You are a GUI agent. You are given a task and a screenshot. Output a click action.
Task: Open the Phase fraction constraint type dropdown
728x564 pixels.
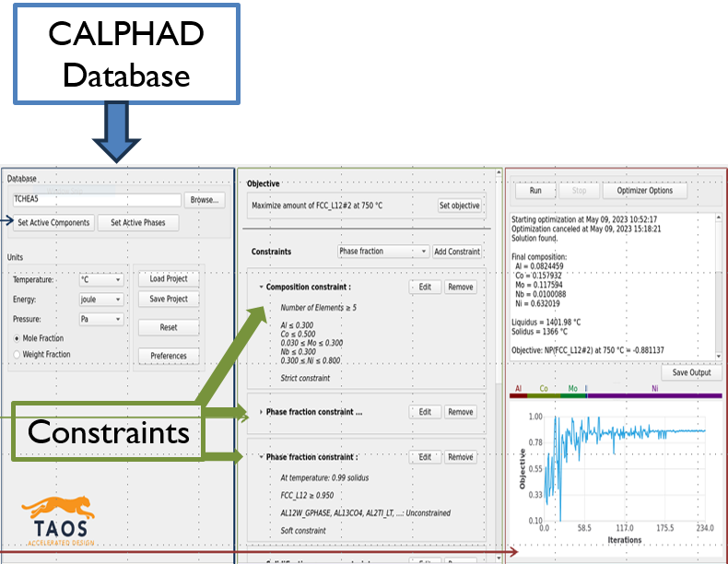(x=383, y=252)
